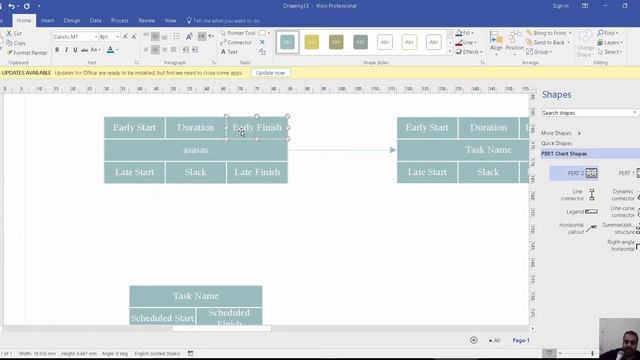Open the Insert ribbon tab
This screenshot has height=360, width=640.
(47, 20)
